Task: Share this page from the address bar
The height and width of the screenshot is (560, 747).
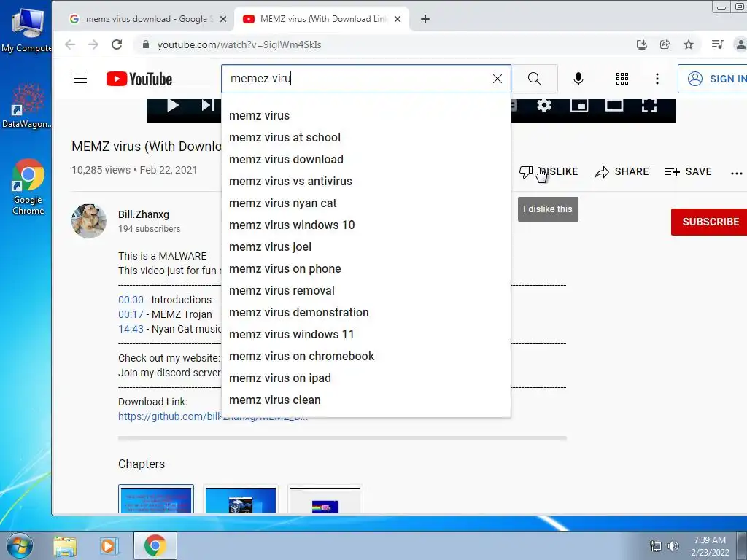Action: [665, 44]
